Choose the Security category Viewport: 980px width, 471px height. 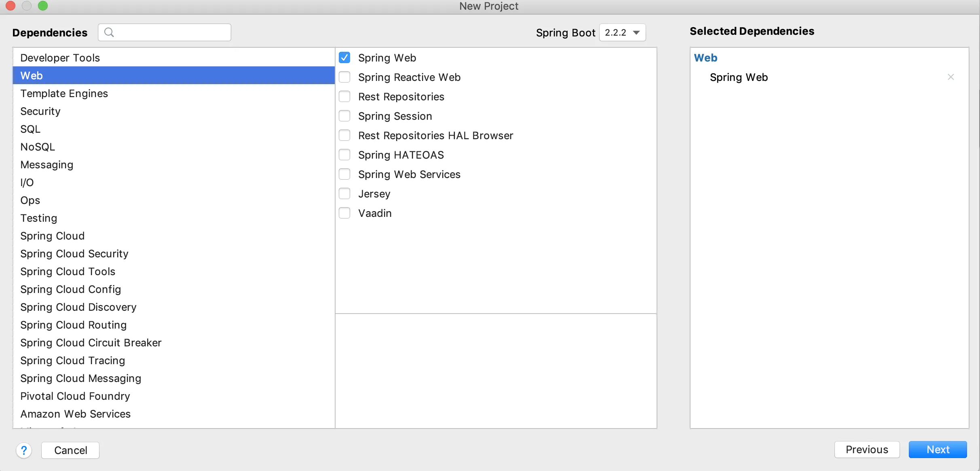tap(174, 111)
